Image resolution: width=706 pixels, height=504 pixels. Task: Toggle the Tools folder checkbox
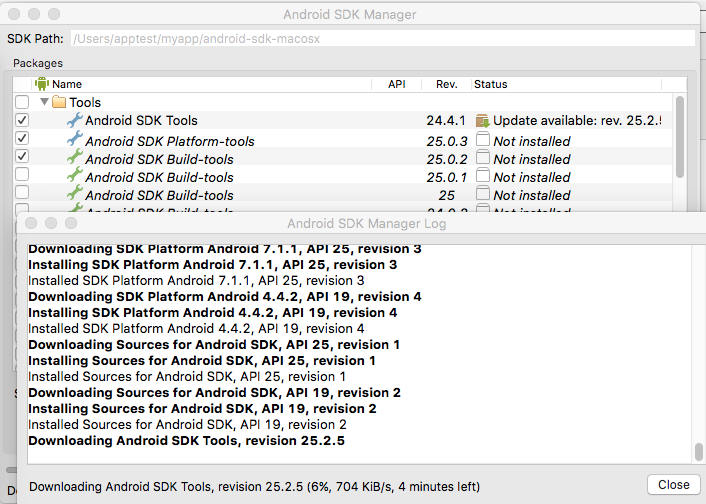(x=22, y=102)
